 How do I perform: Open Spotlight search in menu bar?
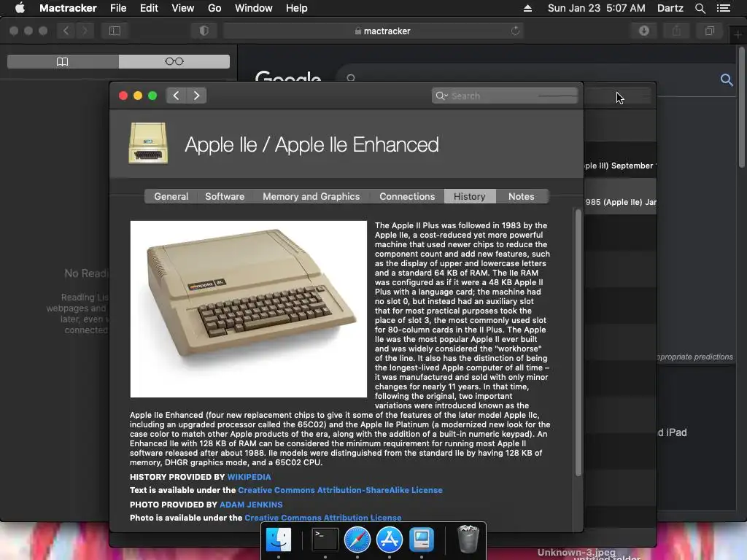click(x=700, y=8)
